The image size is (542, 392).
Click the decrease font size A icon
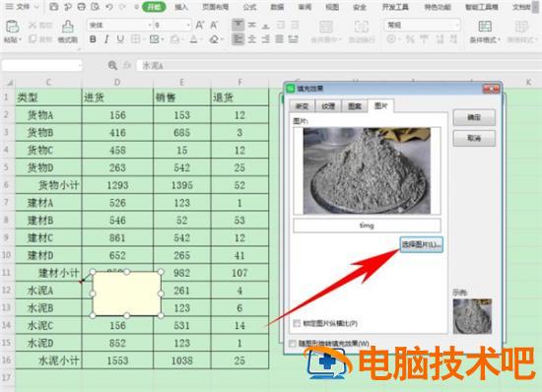214,25
